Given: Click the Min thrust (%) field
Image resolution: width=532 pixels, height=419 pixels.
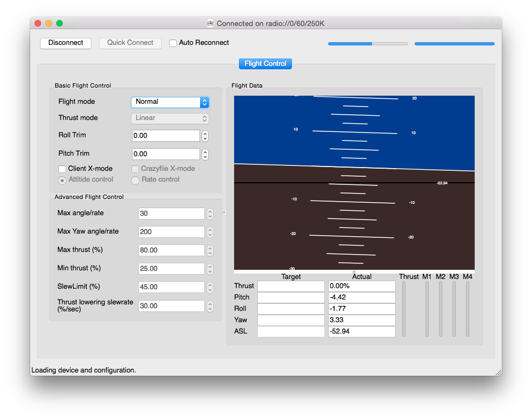Looking at the screenshot, I should [171, 268].
